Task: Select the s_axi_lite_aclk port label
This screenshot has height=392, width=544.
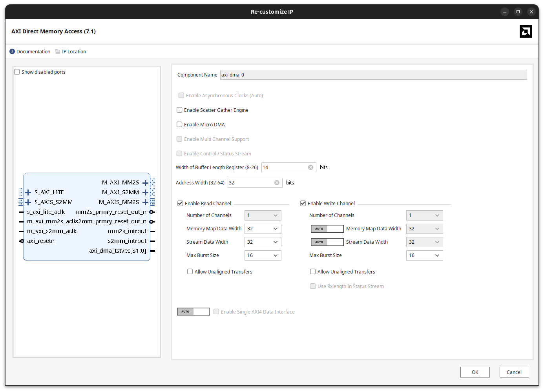Action: pos(46,212)
